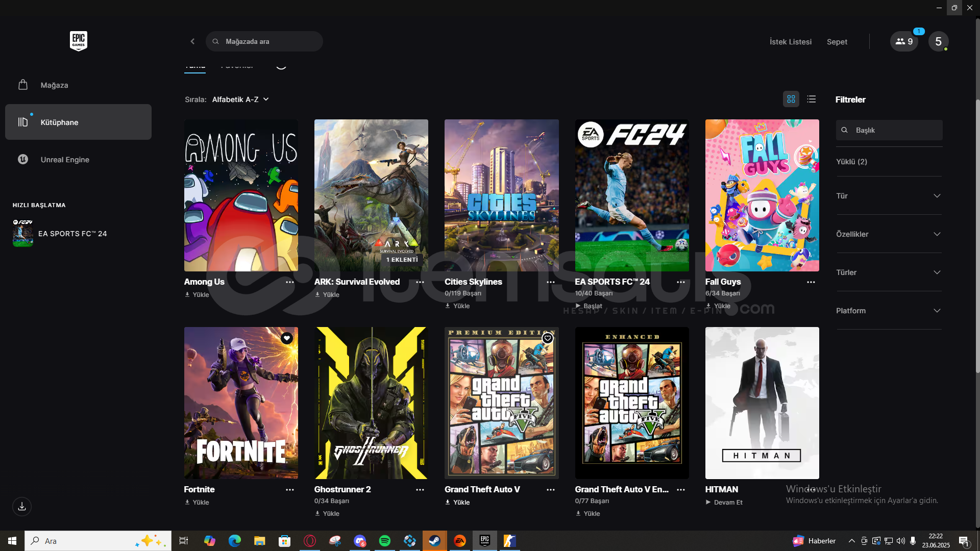Screen dimensions: 980x551
Task: Open more options for ARK: Survival Evolved
Action: pyautogui.click(x=420, y=282)
